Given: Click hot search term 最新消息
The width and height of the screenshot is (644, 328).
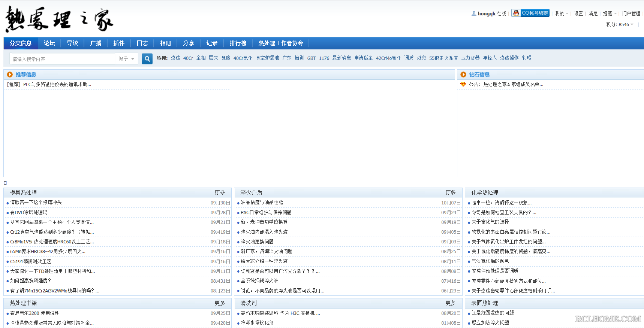Looking at the screenshot, I should point(341,58).
